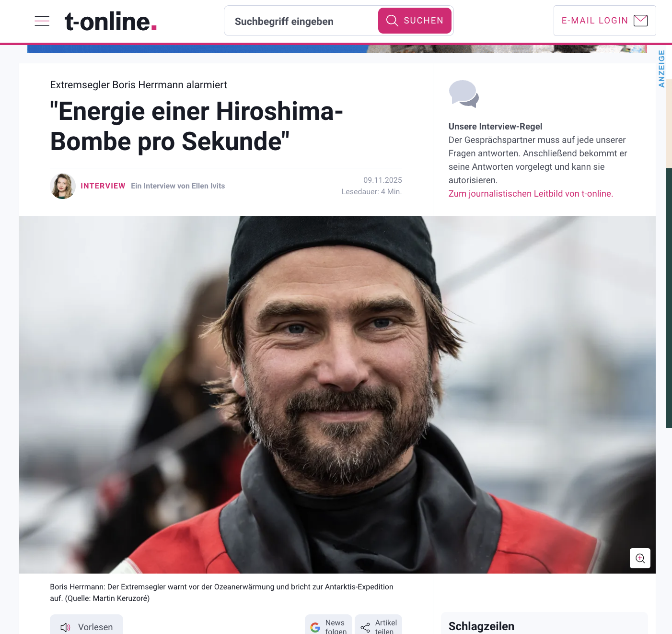This screenshot has width=672, height=634.
Task: Click the t-online logo
Action: coord(111,22)
